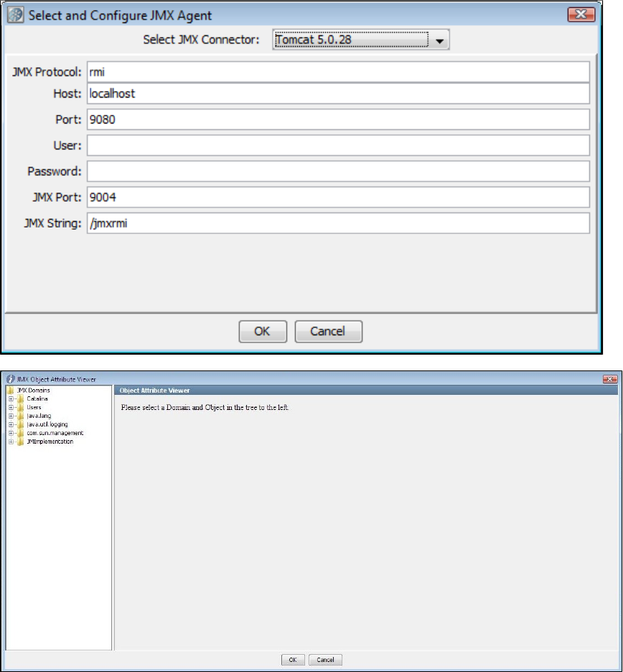Select the JMX Domains root folder icon
Image resolution: width=623 pixels, height=672 pixels.
(11, 390)
